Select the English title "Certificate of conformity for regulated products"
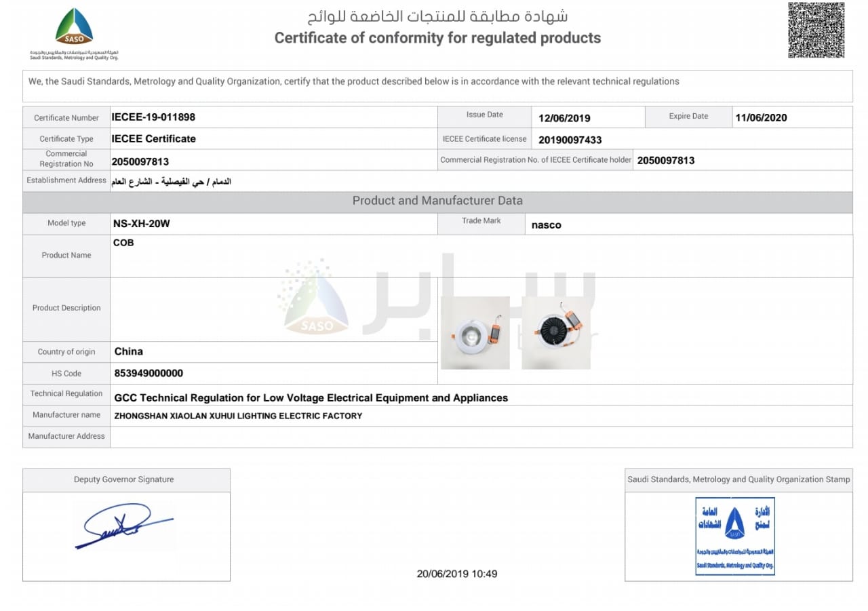The height and width of the screenshot is (611, 868). (437, 38)
